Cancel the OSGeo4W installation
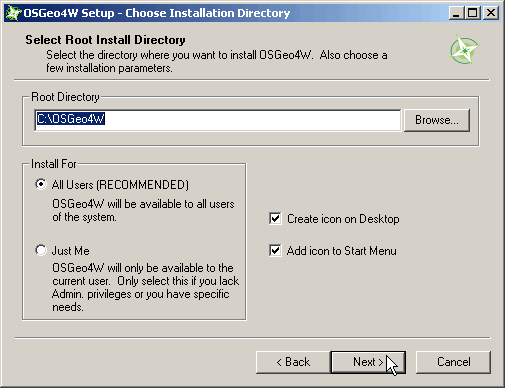 (453, 362)
